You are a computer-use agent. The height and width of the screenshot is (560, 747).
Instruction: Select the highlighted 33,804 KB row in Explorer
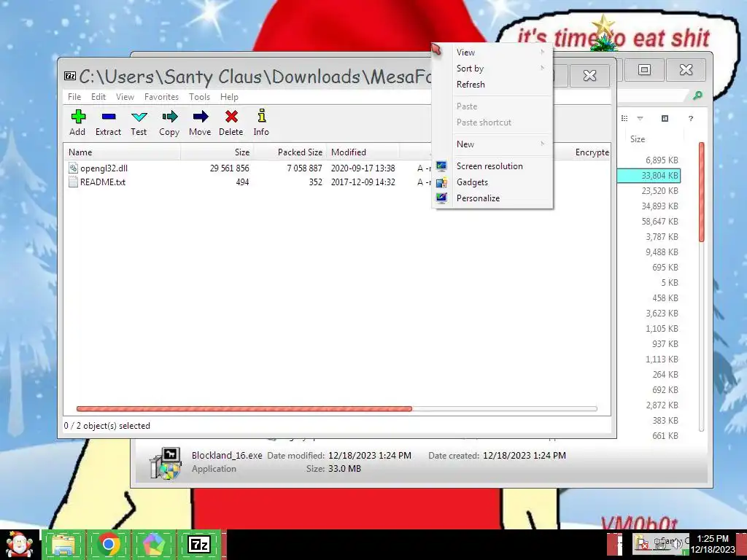(649, 176)
